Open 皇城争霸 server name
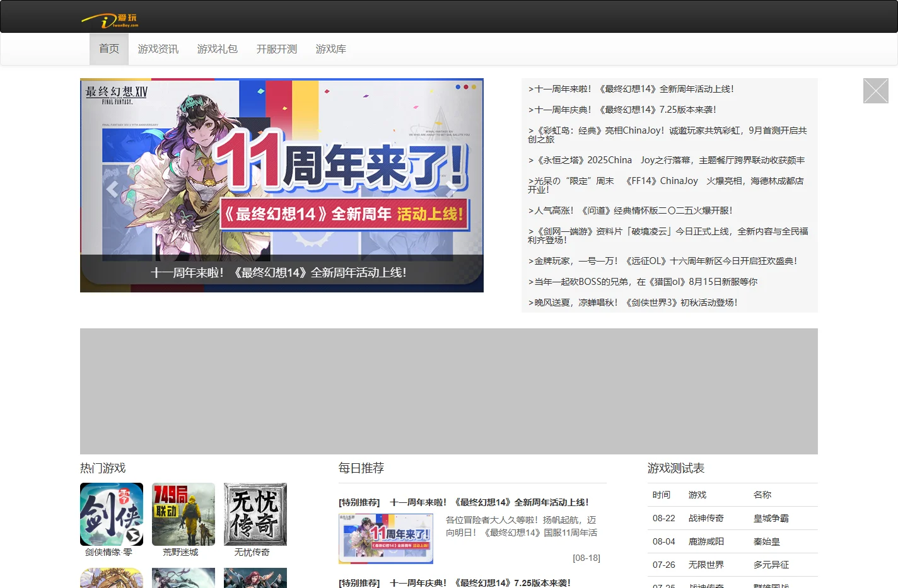This screenshot has width=898, height=588. pos(771,518)
